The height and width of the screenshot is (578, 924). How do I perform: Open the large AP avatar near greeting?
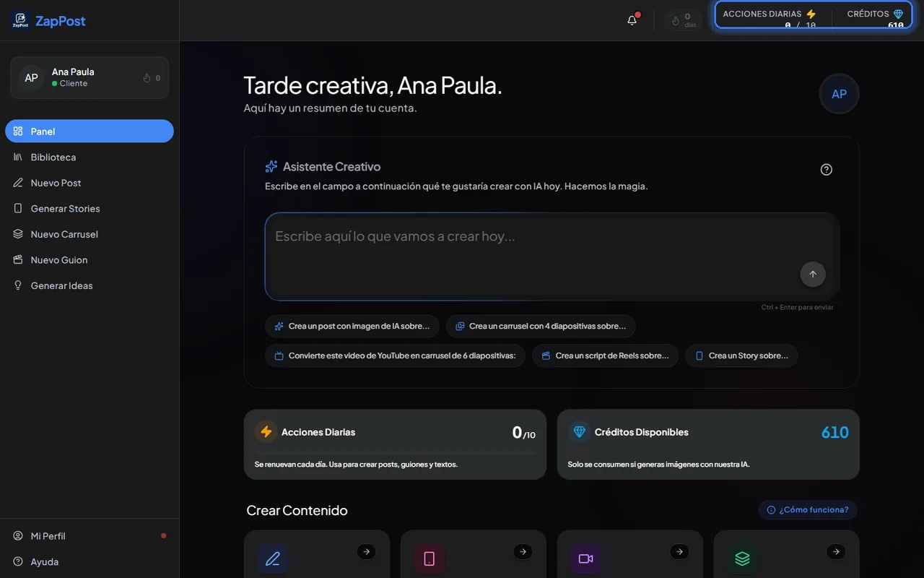839,94
